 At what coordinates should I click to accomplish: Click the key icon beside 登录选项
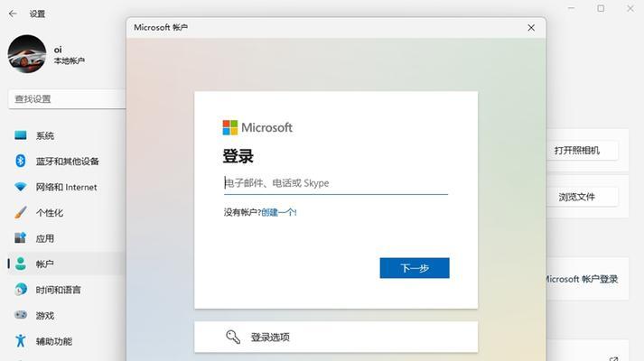click(233, 337)
